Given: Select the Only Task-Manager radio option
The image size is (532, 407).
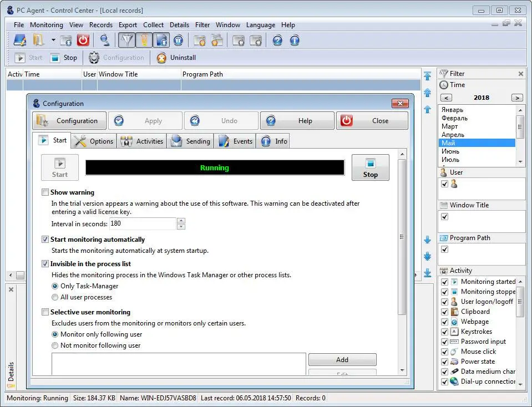Looking at the screenshot, I should (55, 286).
